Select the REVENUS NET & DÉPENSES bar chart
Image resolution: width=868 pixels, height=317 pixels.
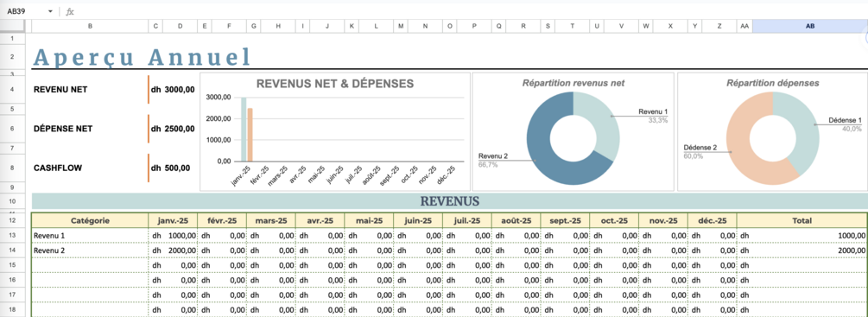tap(334, 131)
